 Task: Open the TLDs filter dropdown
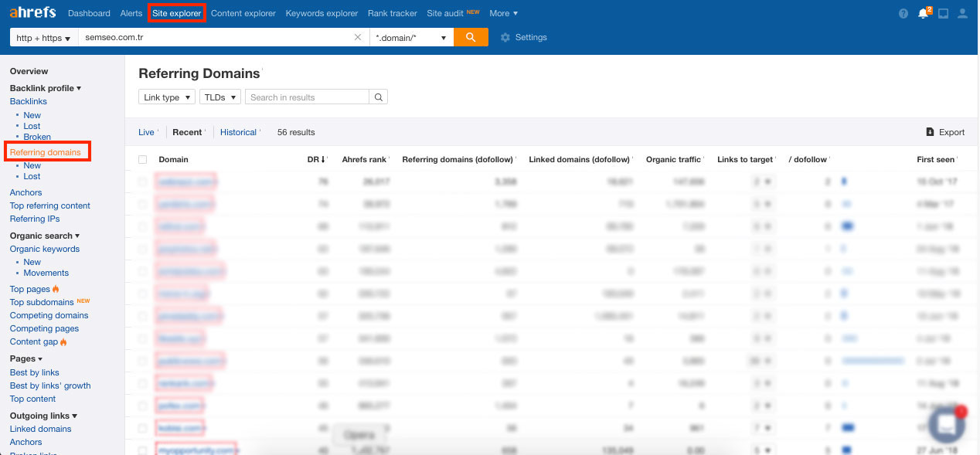[x=220, y=97]
